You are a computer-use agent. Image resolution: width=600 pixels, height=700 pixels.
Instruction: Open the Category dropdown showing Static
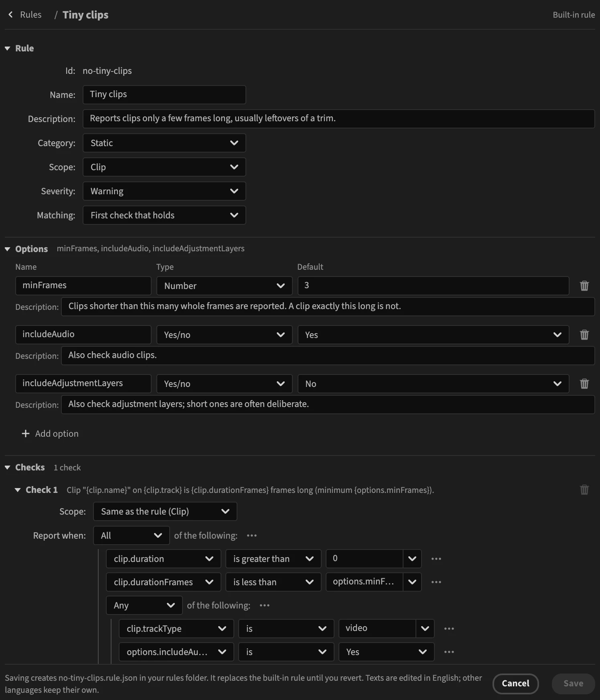(164, 143)
